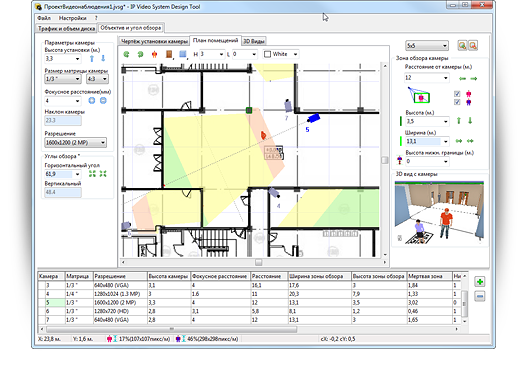
Task: Click the remove camera minus icon
Action: (x=480, y=297)
